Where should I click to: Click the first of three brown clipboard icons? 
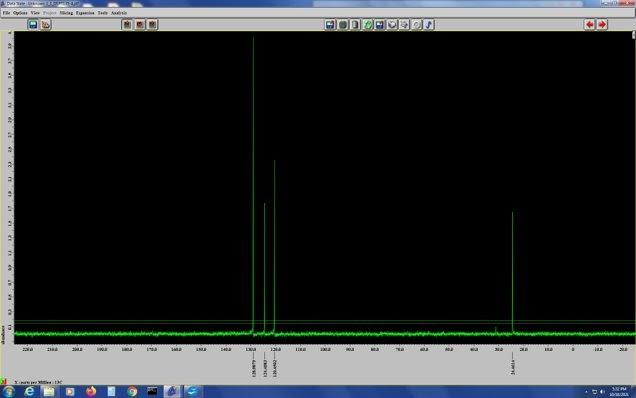(x=127, y=25)
